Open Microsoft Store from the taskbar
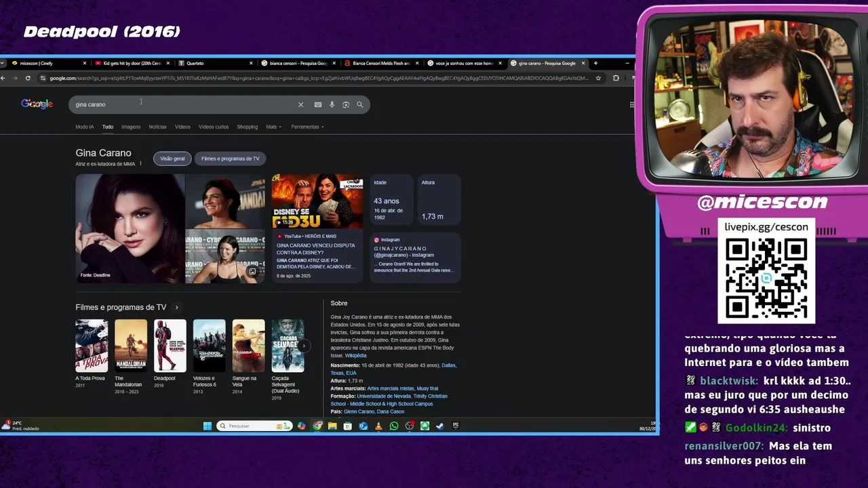The image size is (868, 488). (347, 426)
